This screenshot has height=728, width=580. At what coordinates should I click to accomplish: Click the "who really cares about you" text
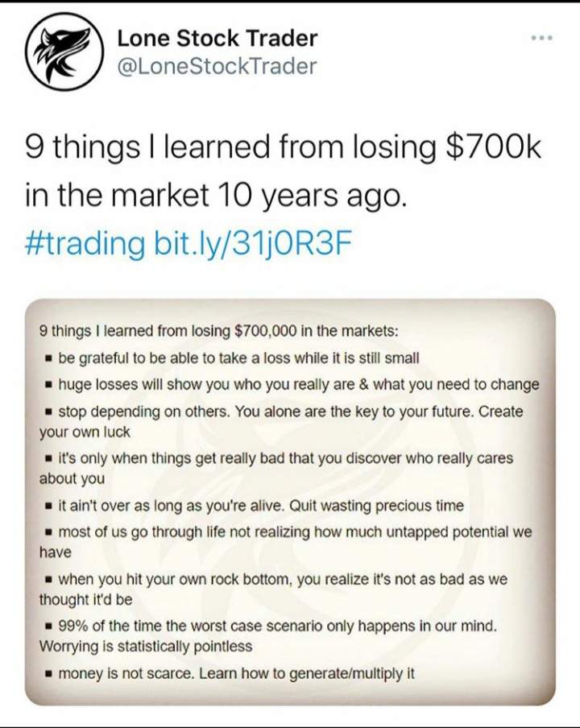coord(285,458)
